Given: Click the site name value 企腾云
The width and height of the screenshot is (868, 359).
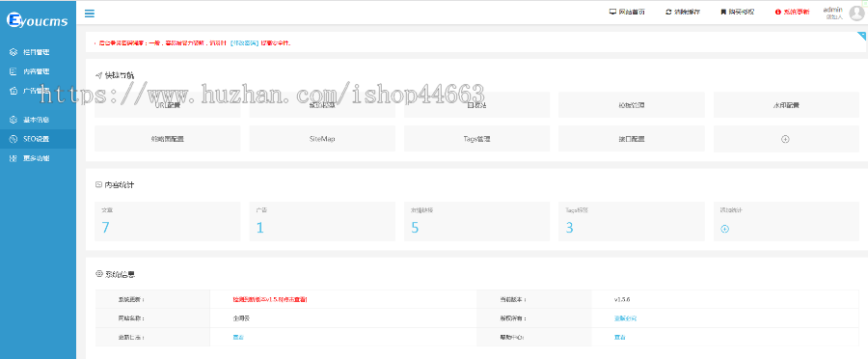Looking at the screenshot, I should point(242,318).
